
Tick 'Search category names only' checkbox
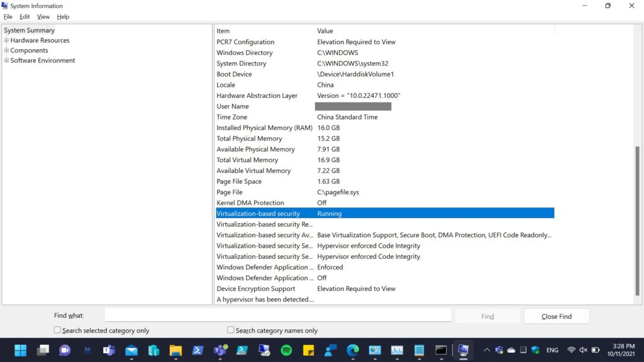(x=231, y=330)
